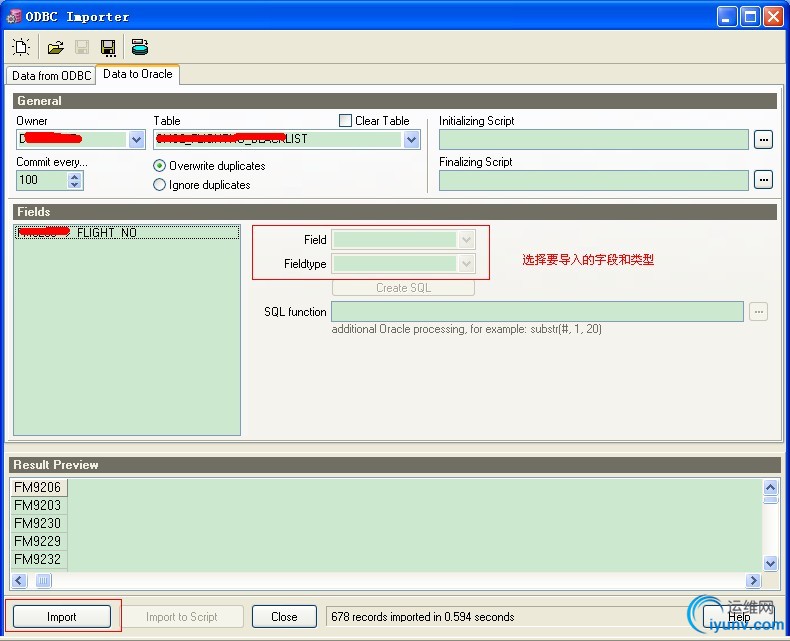
Task: Click ODBC Importer title bar app icon
Action: [14, 17]
